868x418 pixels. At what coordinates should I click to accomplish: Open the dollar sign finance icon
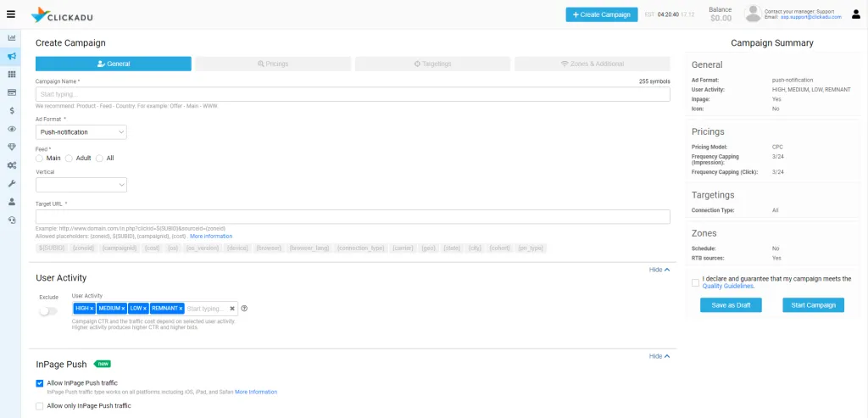coord(12,111)
